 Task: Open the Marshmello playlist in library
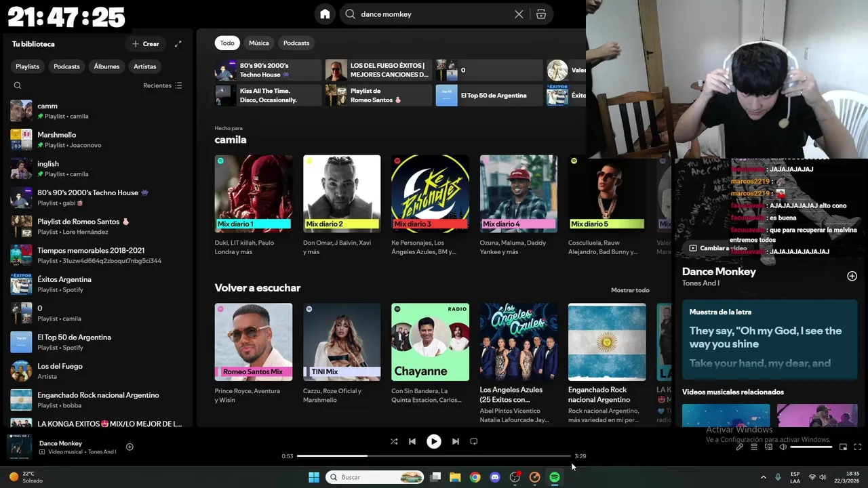click(x=97, y=140)
